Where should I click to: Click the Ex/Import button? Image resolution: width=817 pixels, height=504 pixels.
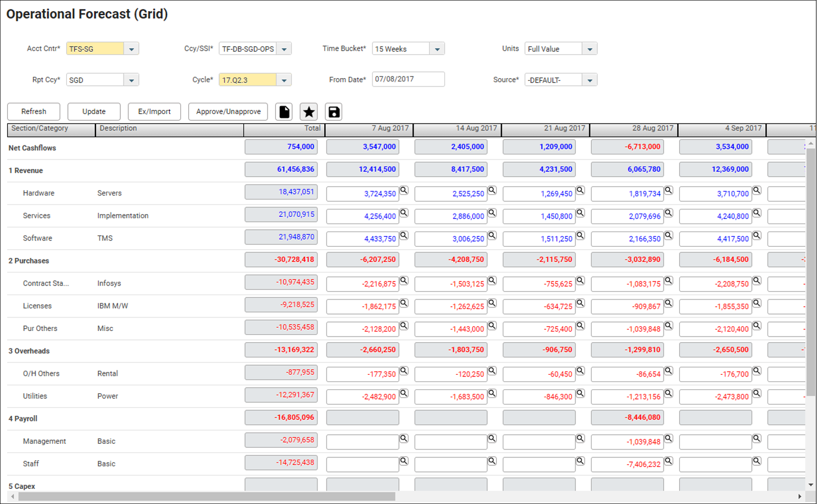tap(154, 112)
